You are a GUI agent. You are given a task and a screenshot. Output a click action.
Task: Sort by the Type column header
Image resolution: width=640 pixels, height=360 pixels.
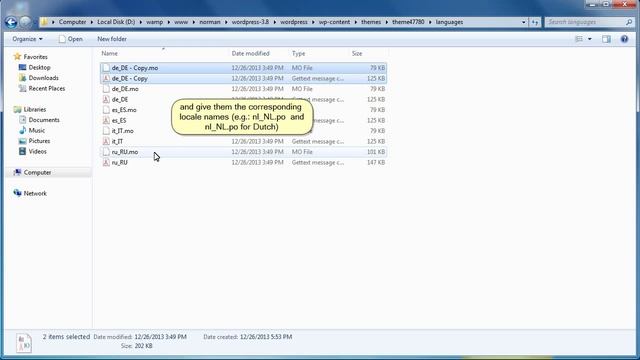298,53
